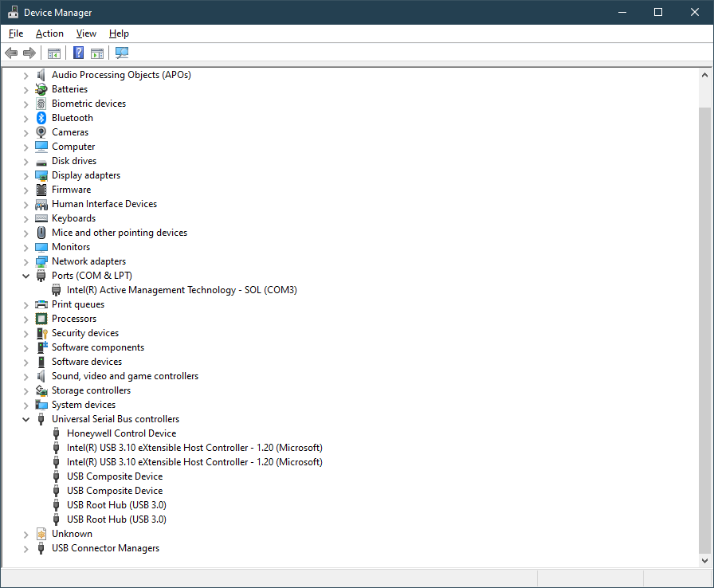Screen dimensions: 714x588
Task: Click the Disk drives icon
Action: 41,163
